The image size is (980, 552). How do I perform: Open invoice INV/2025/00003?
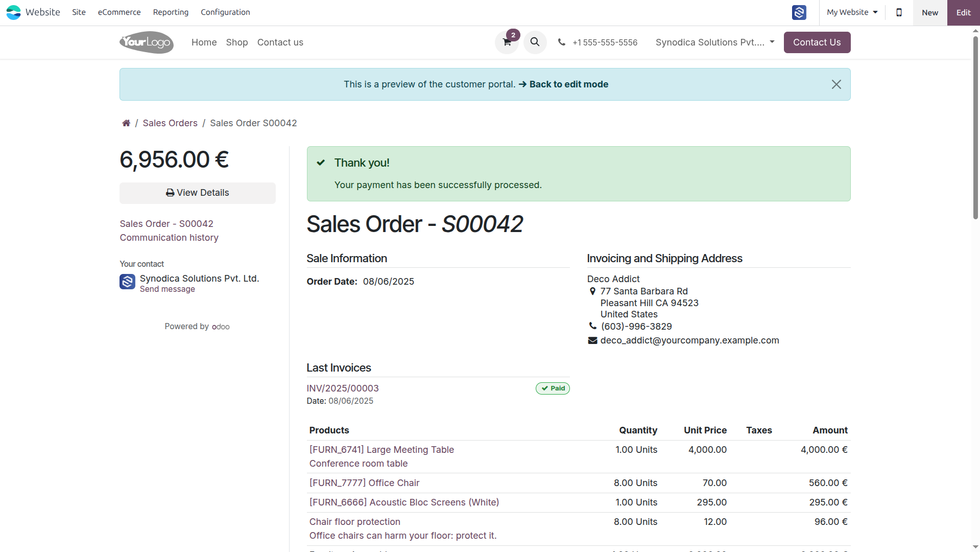[x=343, y=388]
